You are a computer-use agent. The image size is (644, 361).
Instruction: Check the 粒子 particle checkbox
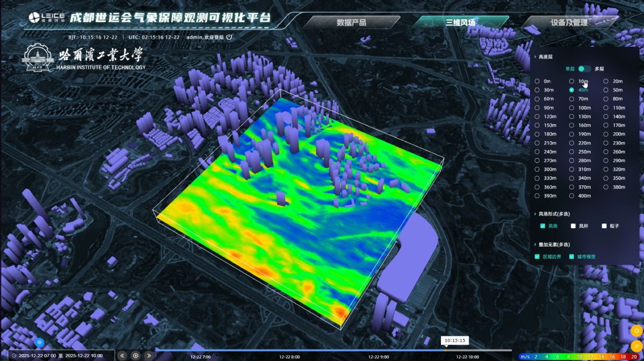[604, 226]
